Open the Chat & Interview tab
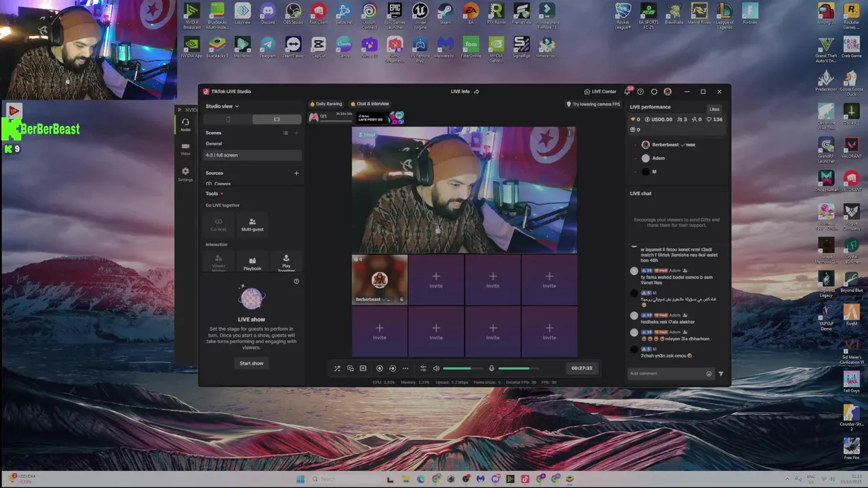Viewport: 868px width, 488px height. click(x=370, y=104)
